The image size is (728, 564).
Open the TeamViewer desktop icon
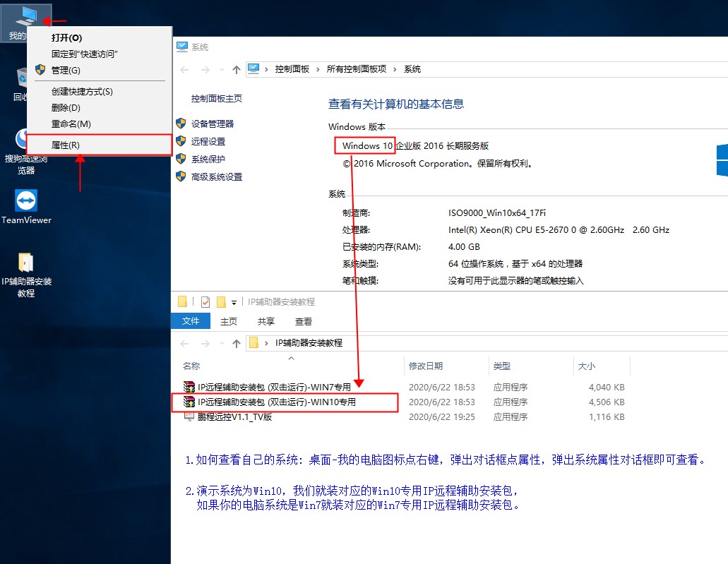(26, 207)
